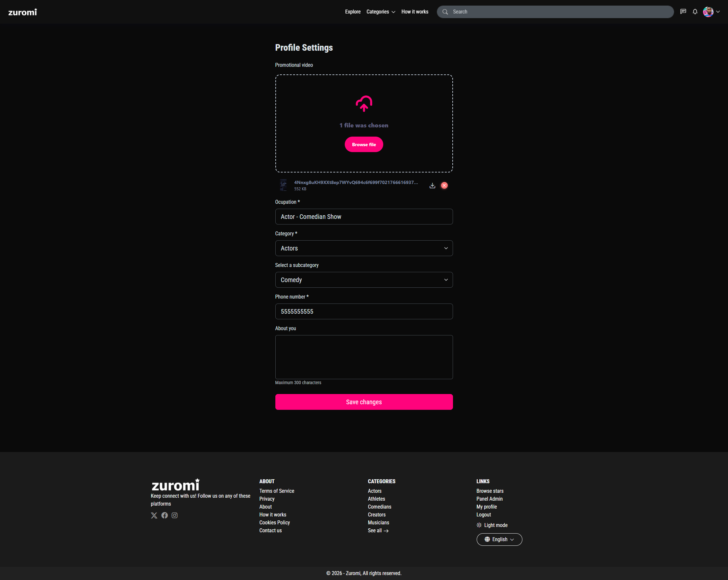This screenshot has width=728, height=580.
Task: Expand the Category dropdown showing Actors
Action: coord(364,248)
